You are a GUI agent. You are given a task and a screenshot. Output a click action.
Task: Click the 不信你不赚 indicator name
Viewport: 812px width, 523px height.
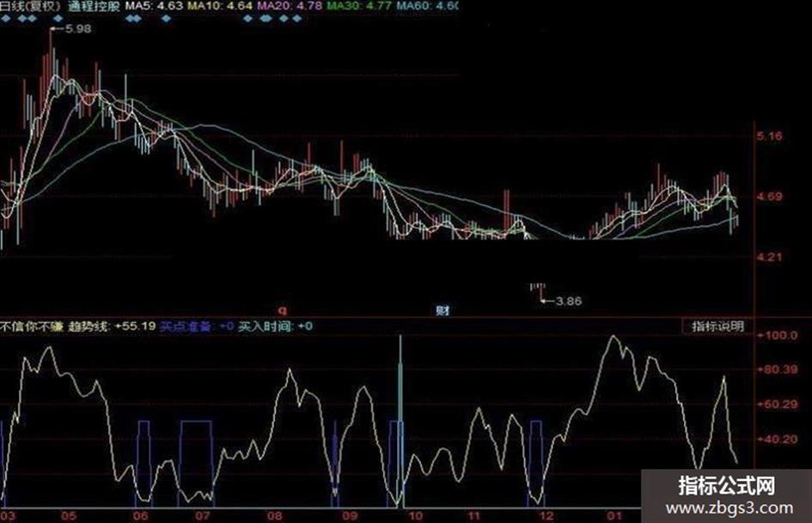pyautogui.click(x=31, y=326)
